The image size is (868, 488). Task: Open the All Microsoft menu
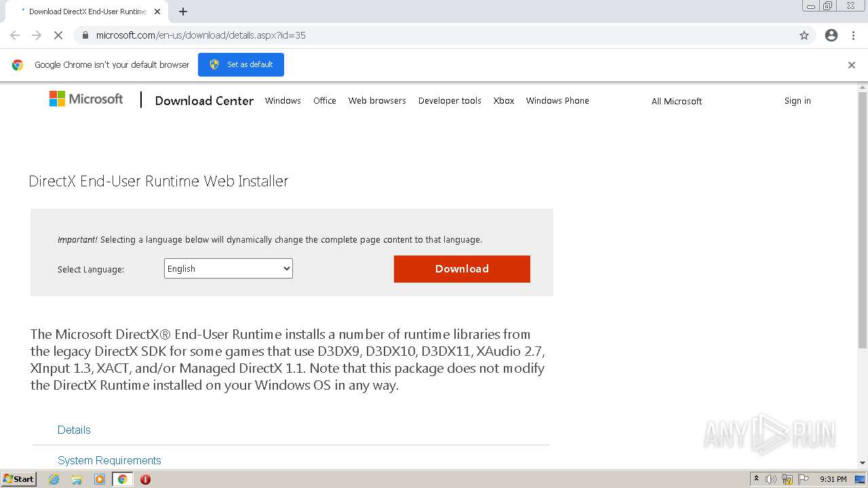pos(677,101)
